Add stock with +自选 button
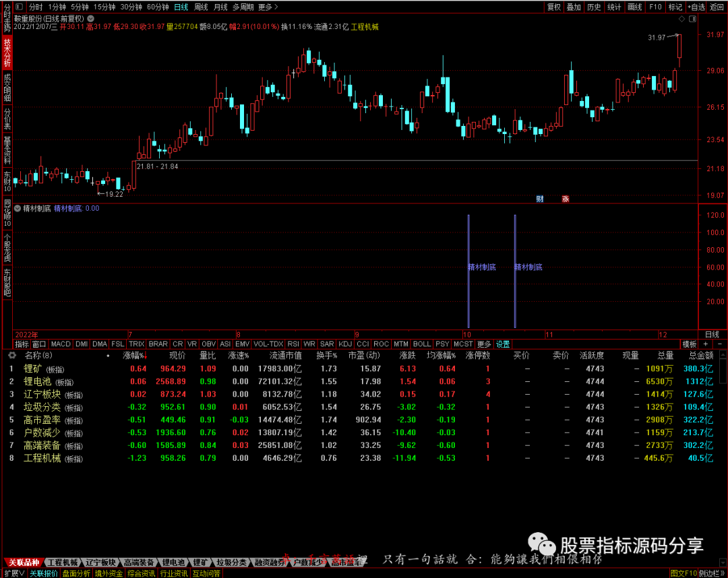Image resolution: width=728 pixels, height=578 pixels. coord(696,7)
